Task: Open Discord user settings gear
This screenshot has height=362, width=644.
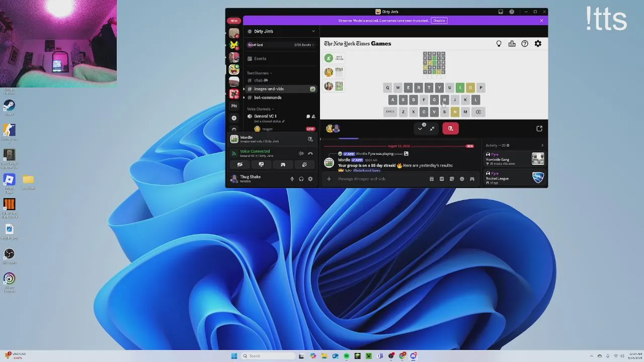Action: click(x=310, y=179)
